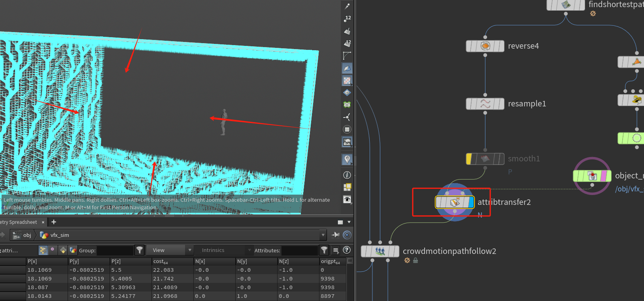The image size is (644, 301).
Task: Click the info (i) display icon
Action: tap(347, 175)
